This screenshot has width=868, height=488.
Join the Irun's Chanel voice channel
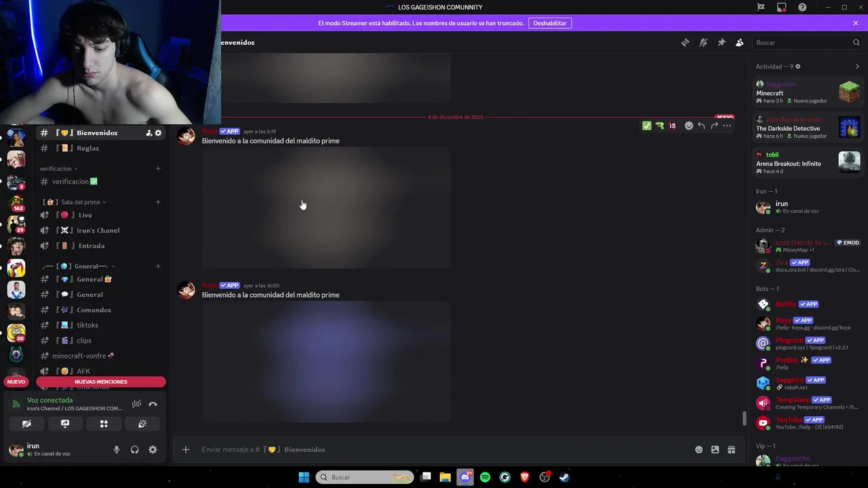(x=100, y=230)
